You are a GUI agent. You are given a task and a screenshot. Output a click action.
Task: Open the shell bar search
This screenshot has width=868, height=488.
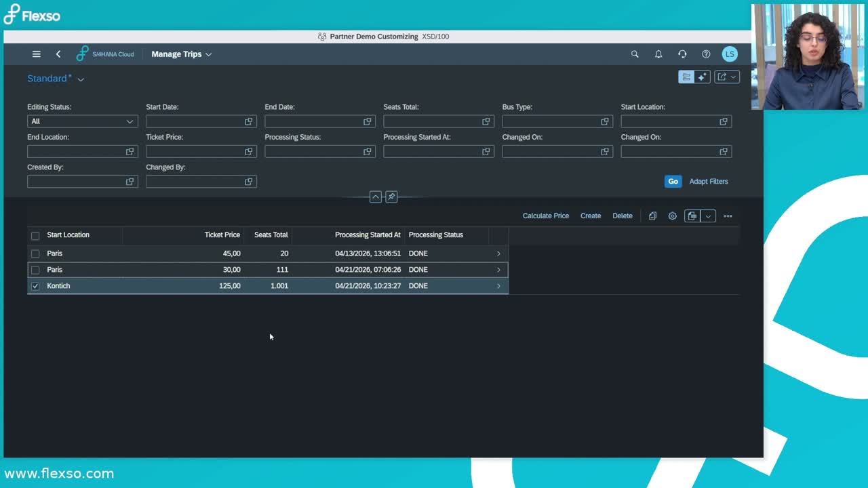coord(635,54)
